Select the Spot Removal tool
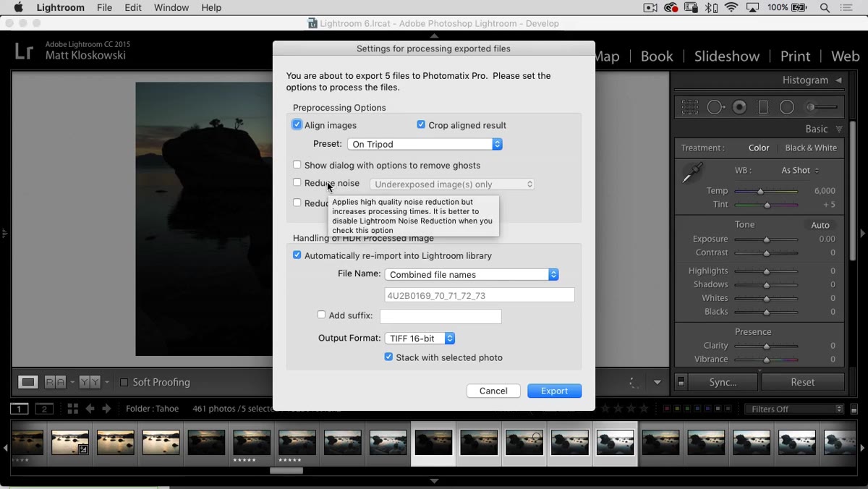 pyautogui.click(x=715, y=107)
